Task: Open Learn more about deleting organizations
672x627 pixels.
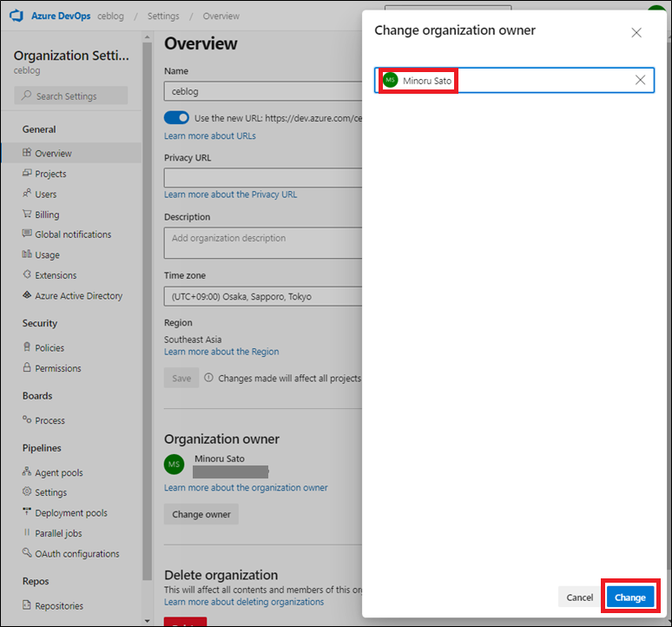Action: 244,602
